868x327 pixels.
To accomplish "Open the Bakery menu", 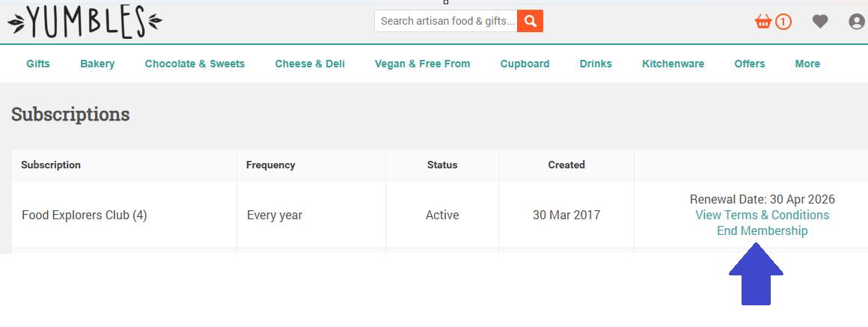I will click(97, 64).
